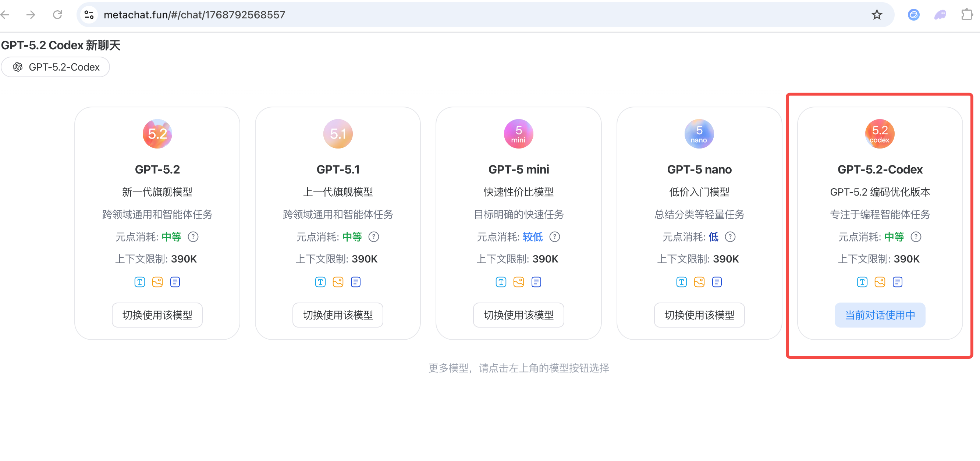Click the purple extension icon in toolbar
Viewport: 980px width, 461px height.
(940, 15)
